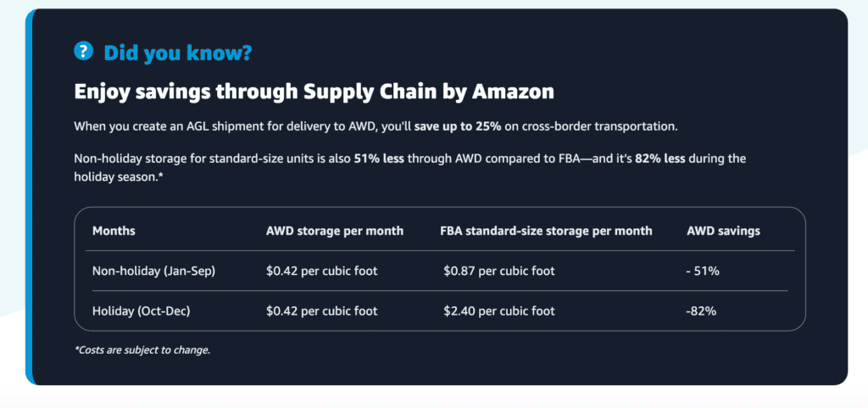This screenshot has width=868, height=408.
Task: Click "Costs are subject to change" footnote
Action: coord(142,349)
